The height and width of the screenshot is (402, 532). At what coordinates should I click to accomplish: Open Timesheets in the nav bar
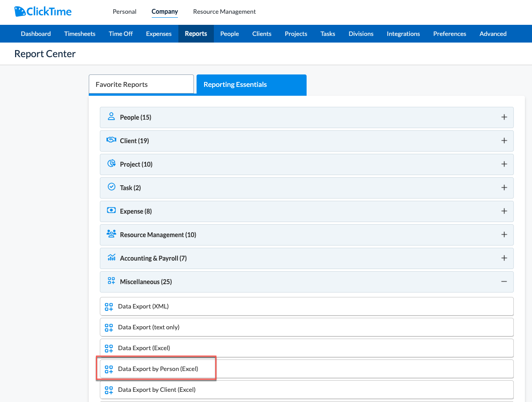click(x=80, y=34)
